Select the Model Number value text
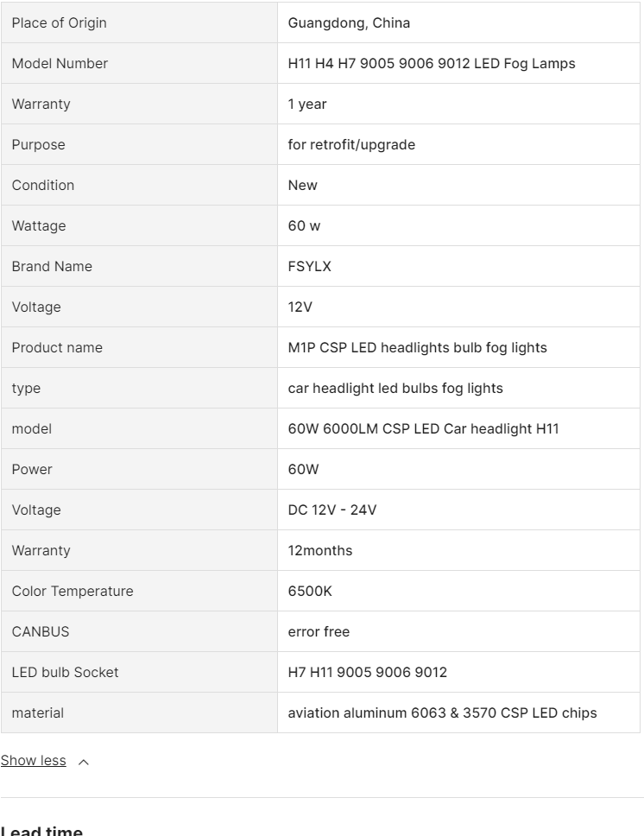 pos(431,64)
